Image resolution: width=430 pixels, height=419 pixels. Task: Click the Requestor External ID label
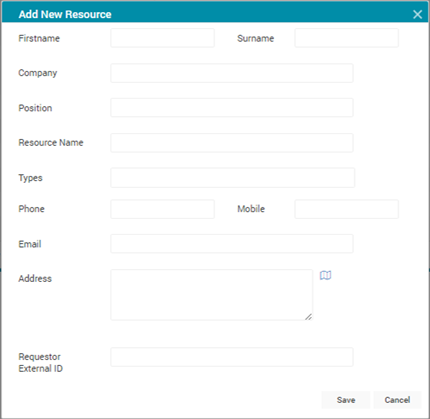coord(41,363)
